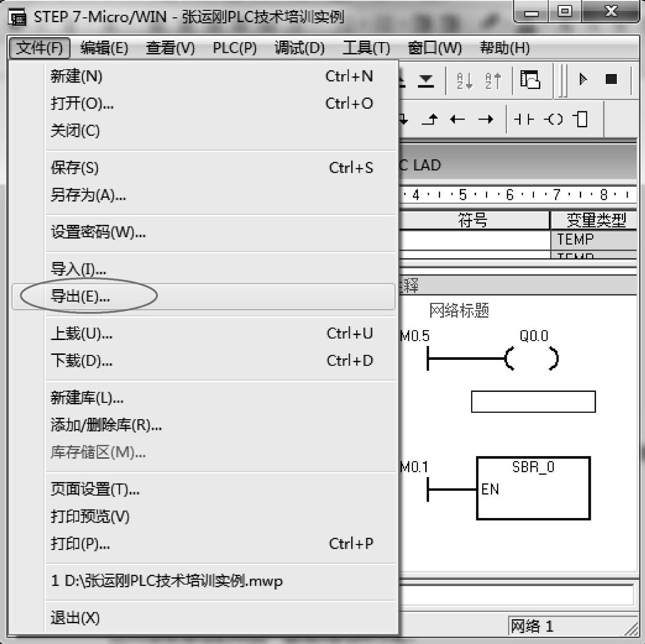Choose 退出(X) to exit the program
The height and width of the screenshot is (644, 645).
(x=203, y=618)
